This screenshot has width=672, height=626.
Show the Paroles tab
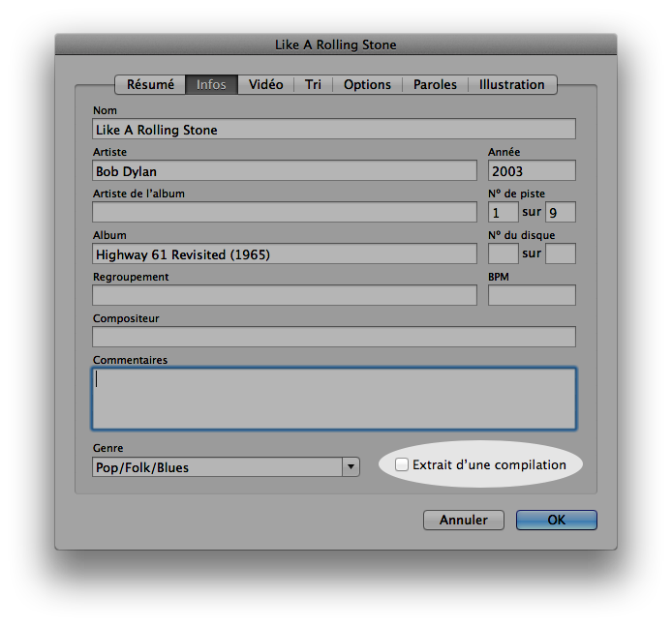pos(435,85)
